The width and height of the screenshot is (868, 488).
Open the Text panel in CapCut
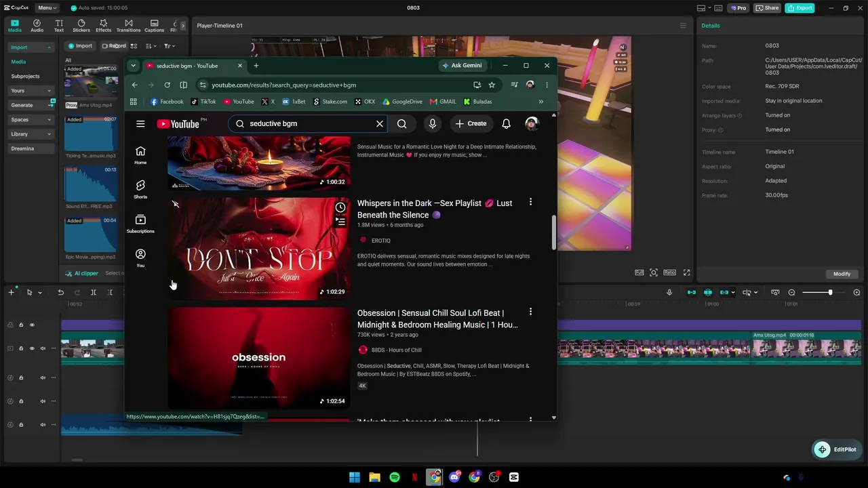tap(59, 26)
